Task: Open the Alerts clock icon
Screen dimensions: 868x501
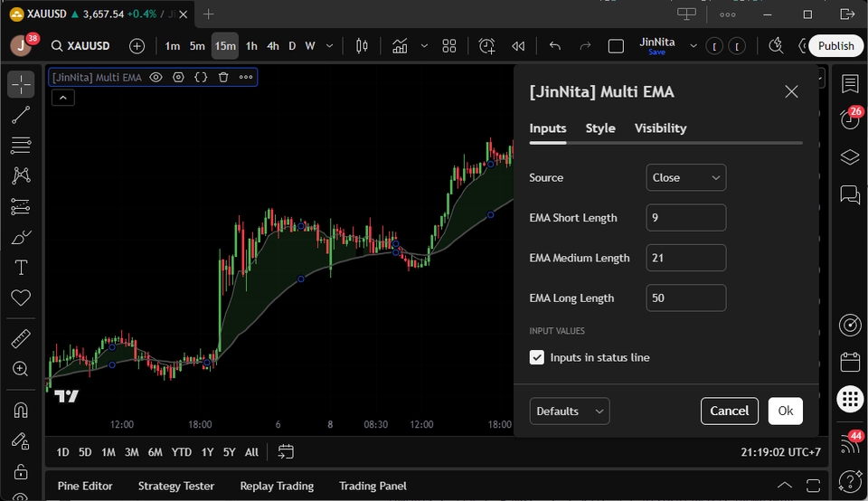Action: [x=487, y=46]
